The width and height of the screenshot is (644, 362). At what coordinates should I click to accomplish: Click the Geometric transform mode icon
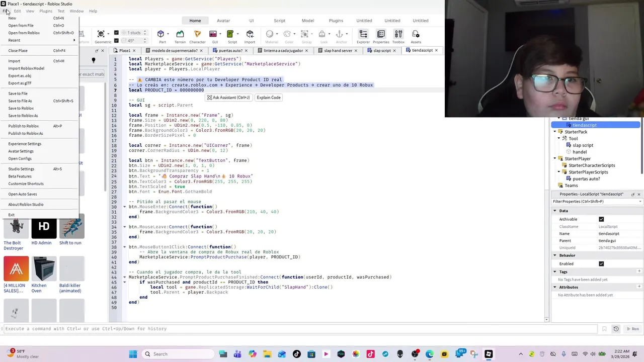pyautogui.click(x=101, y=34)
